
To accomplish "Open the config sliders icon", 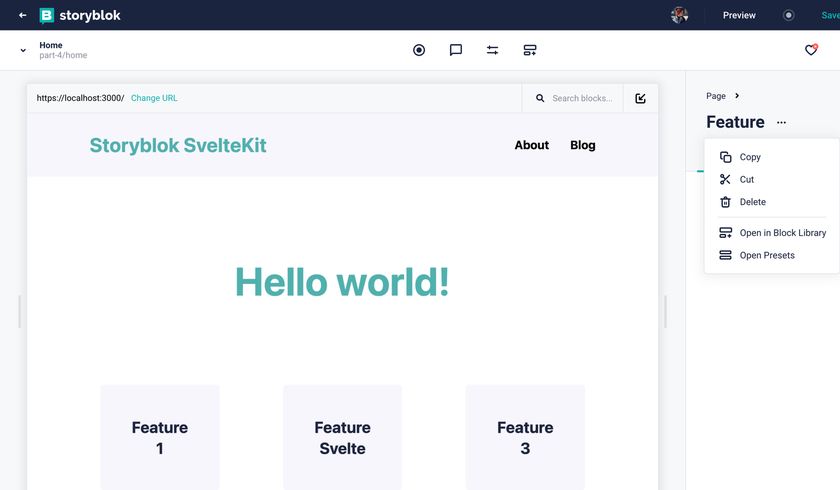I will pyautogui.click(x=492, y=50).
